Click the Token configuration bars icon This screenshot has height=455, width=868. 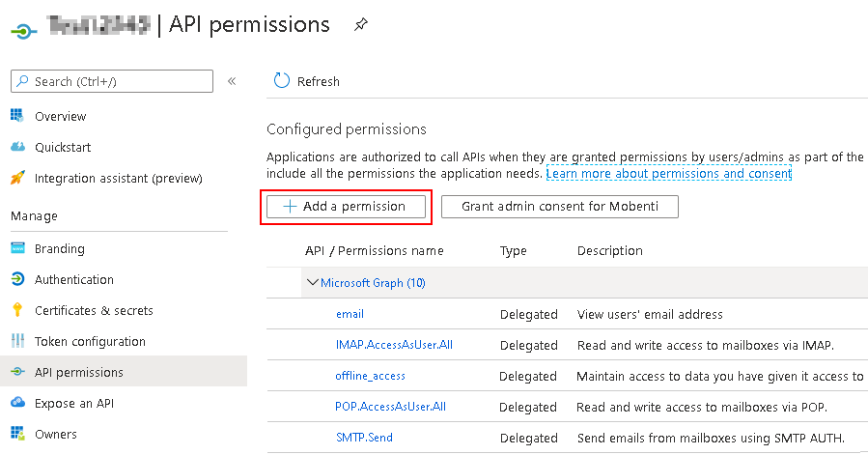pos(17,341)
